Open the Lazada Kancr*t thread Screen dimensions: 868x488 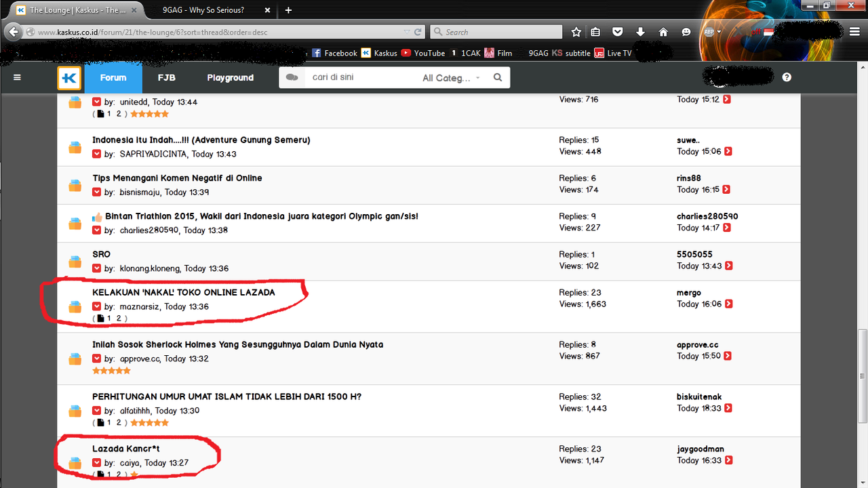tap(126, 449)
